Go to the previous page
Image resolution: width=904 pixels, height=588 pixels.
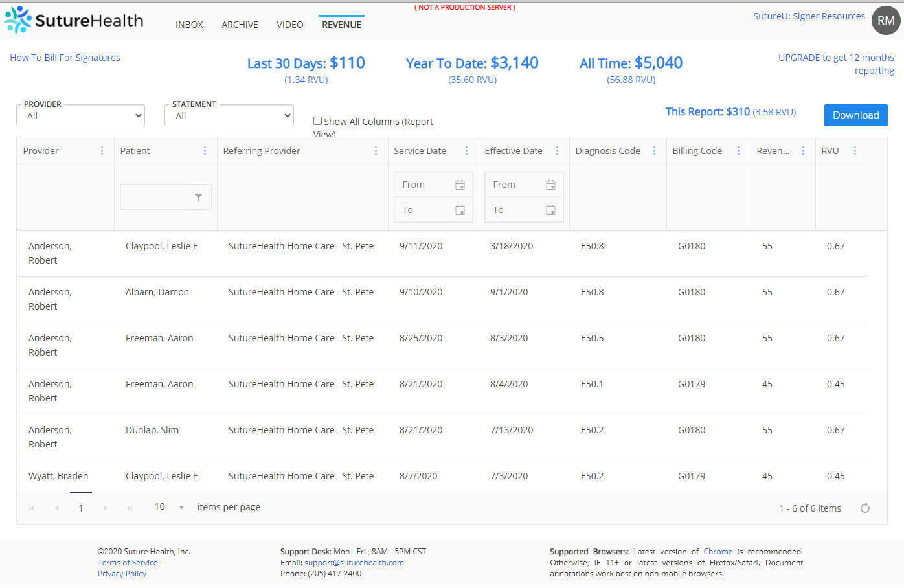(56, 508)
